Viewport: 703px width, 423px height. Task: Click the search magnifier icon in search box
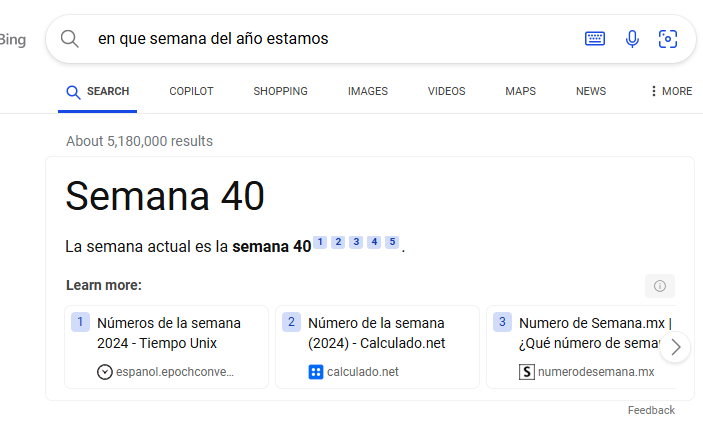pyautogui.click(x=69, y=39)
